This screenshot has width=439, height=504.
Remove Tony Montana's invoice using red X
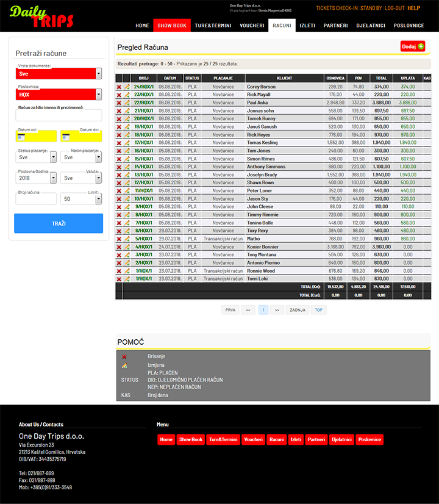tap(119, 254)
